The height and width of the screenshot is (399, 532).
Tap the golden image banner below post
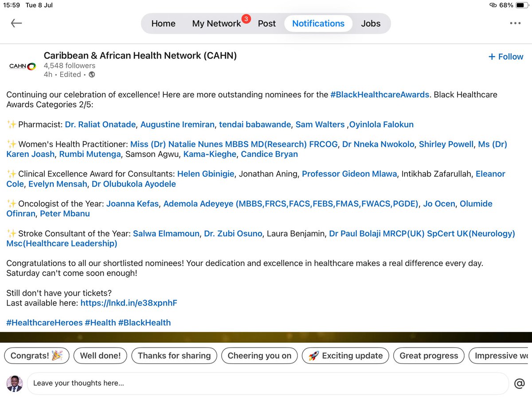tap(266, 337)
